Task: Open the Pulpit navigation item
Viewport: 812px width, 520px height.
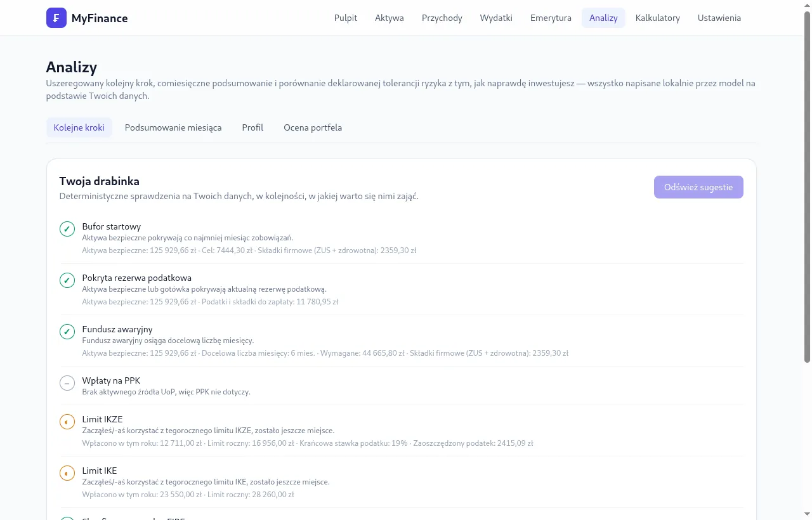Action: [346, 18]
